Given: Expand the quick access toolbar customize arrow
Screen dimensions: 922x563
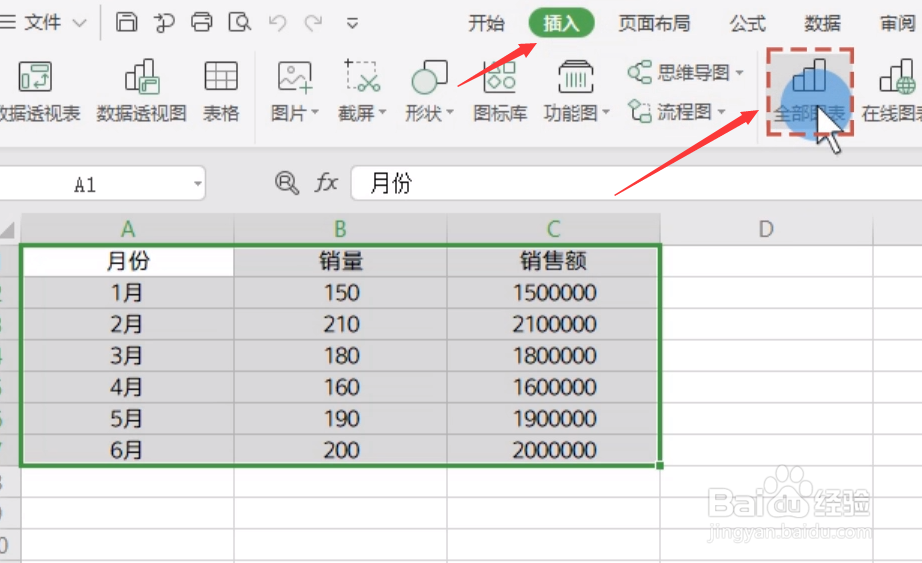Looking at the screenshot, I should [352, 24].
